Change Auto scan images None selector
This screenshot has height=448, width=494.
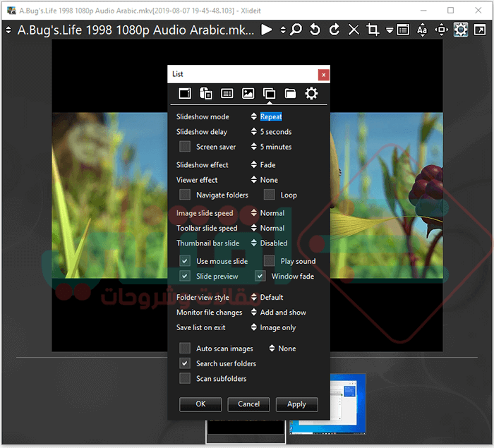point(272,349)
